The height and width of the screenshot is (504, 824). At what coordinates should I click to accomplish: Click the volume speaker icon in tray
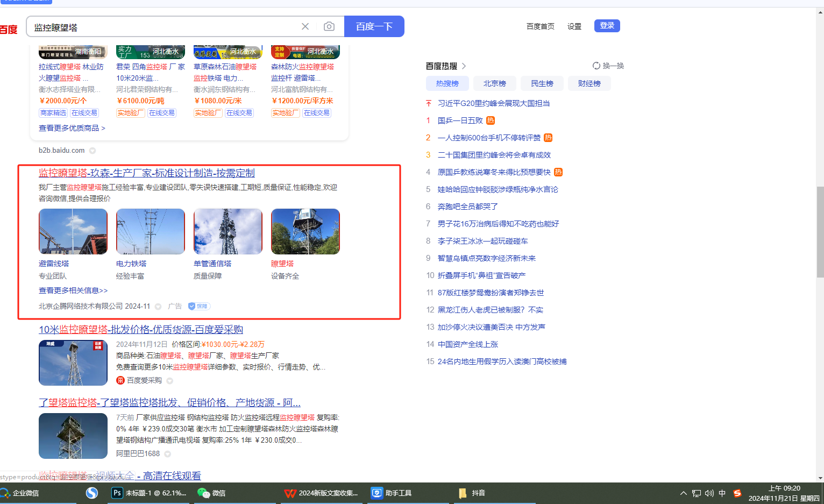coord(709,493)
